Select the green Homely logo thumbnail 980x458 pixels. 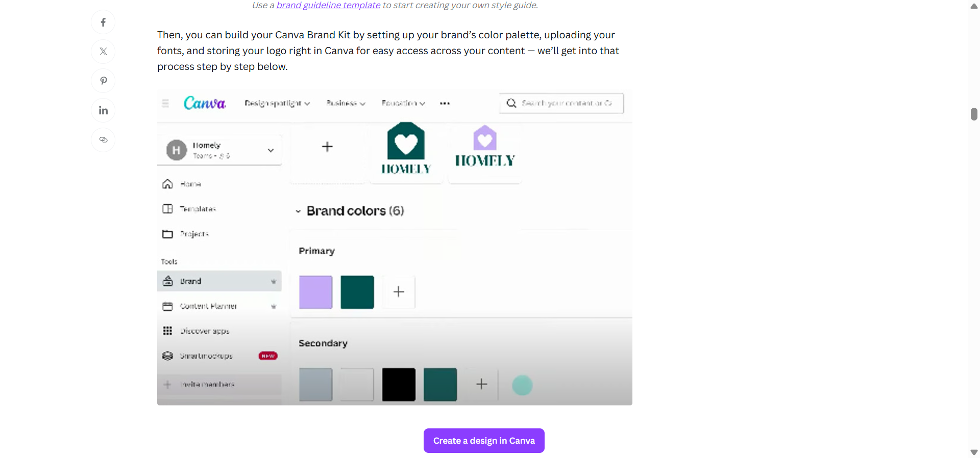(406, 149)
